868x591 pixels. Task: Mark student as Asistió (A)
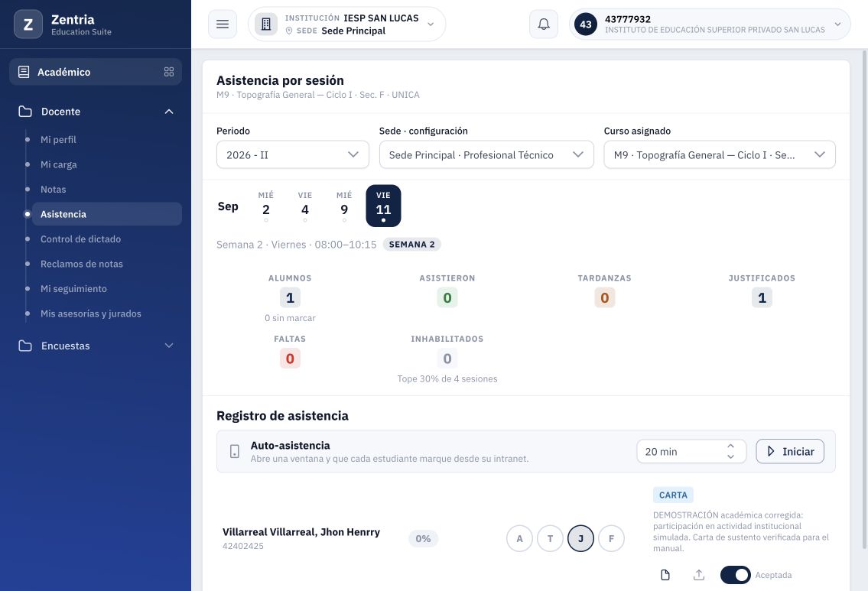pyautogui.click(x=519, y=538)
